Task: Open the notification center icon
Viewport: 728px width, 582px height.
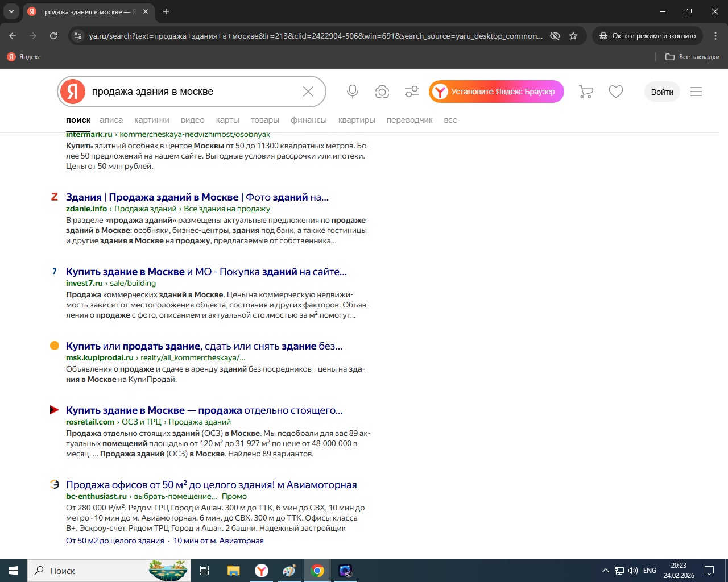Action: tap(709, 571)
